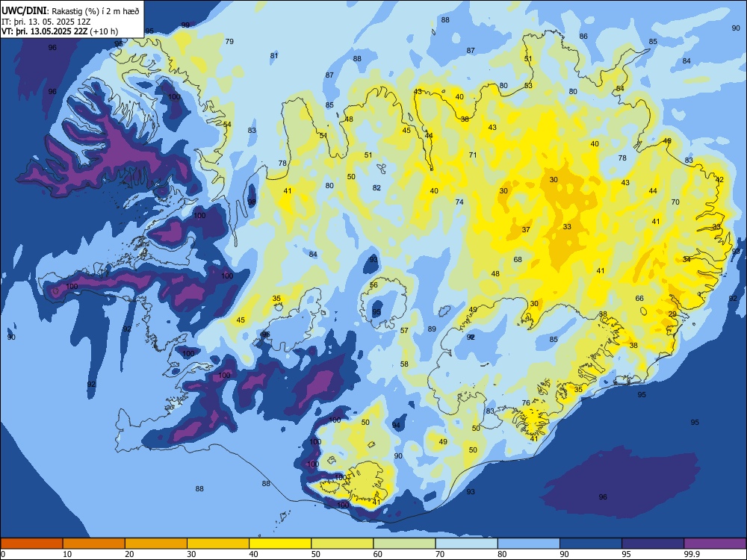Screen dimensions: 747x560
Task: Click the VT valid time '22Z (+10 h)' line
Action: [60, 31]
